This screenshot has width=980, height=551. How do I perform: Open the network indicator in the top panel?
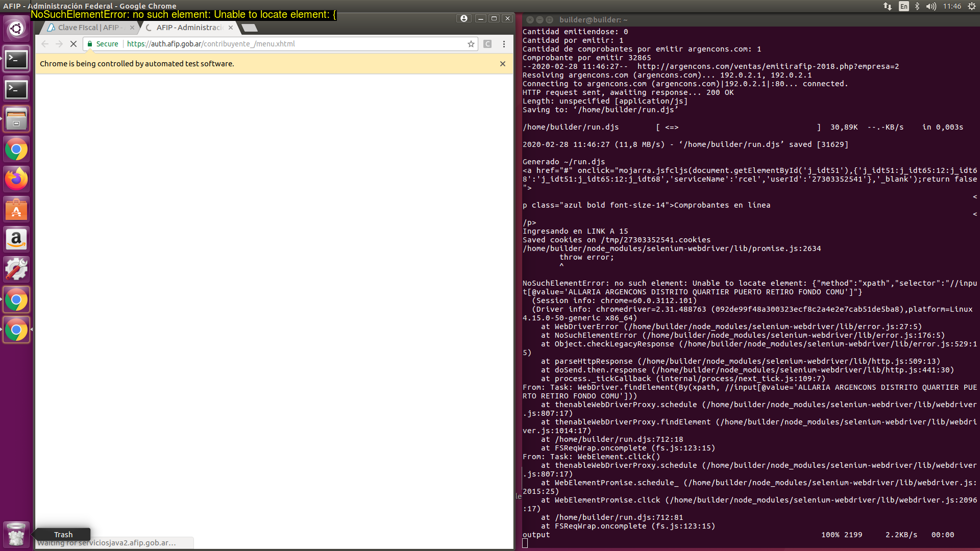[888, 6]
